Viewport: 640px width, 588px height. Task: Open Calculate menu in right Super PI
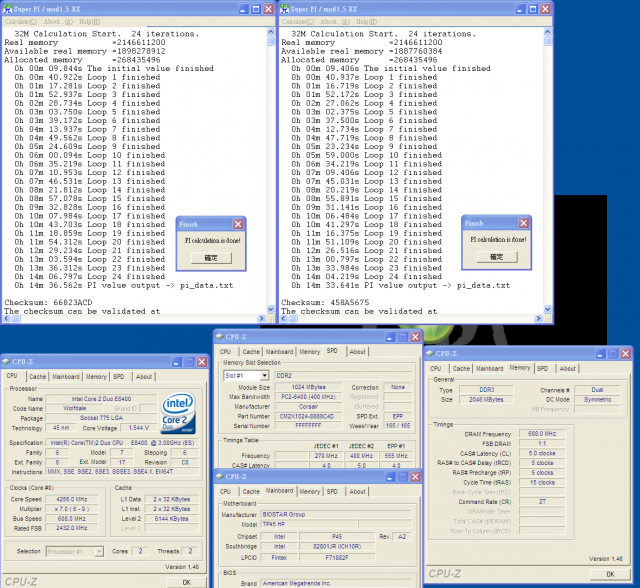point(298,22)
